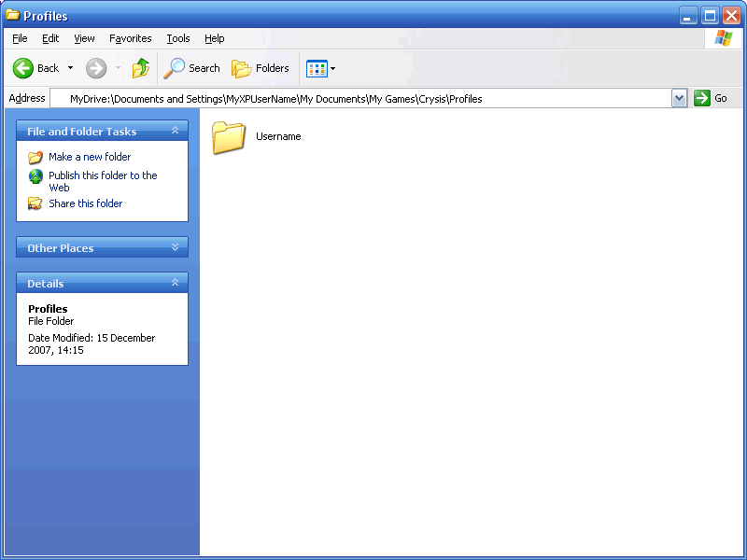Open the File menu

click(x=20, y=38)
